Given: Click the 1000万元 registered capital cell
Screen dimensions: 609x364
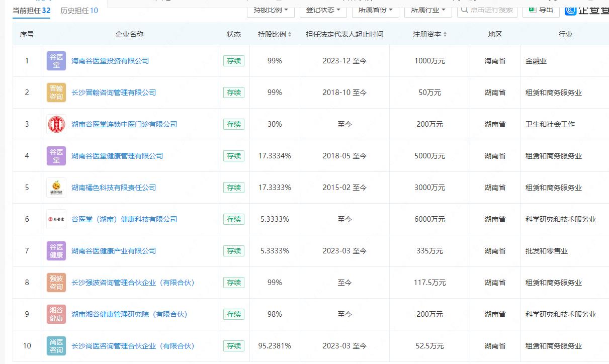Looking at the screenshot, I should point(429,61).
